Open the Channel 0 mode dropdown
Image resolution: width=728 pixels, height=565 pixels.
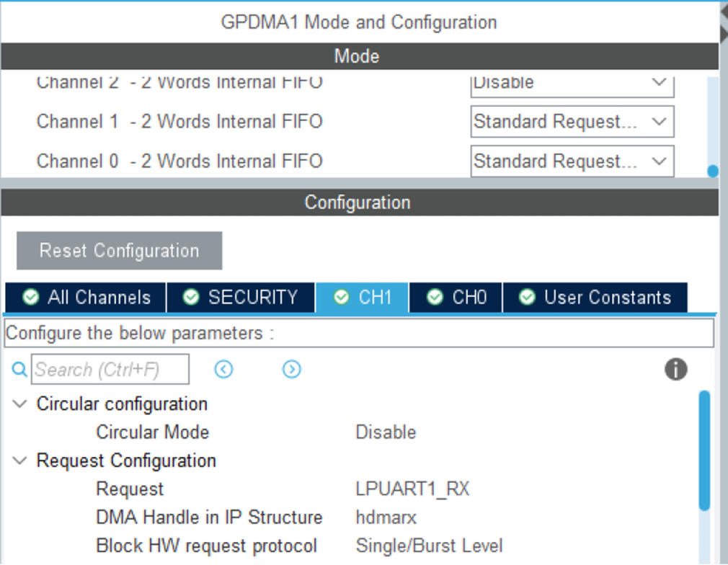pos(572,161)
